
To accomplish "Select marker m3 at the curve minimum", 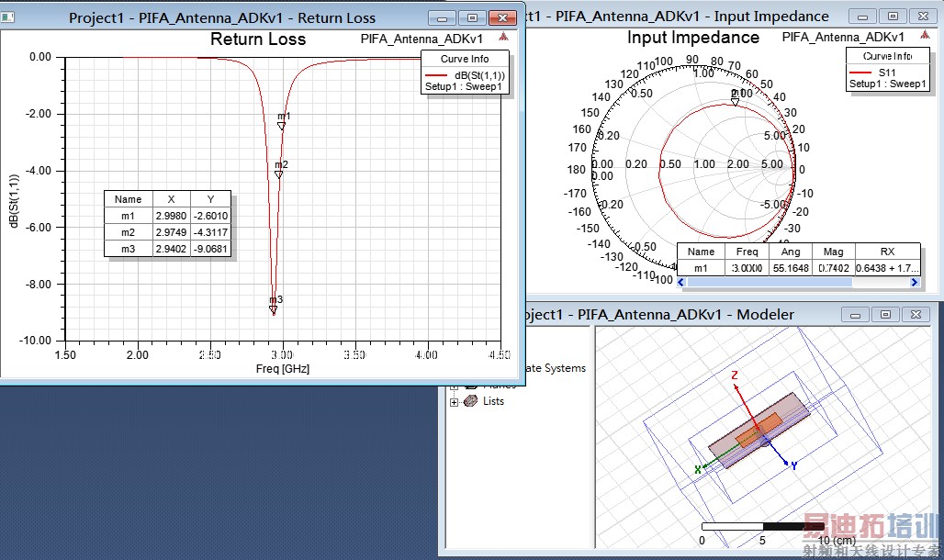I will click(274, 309).
